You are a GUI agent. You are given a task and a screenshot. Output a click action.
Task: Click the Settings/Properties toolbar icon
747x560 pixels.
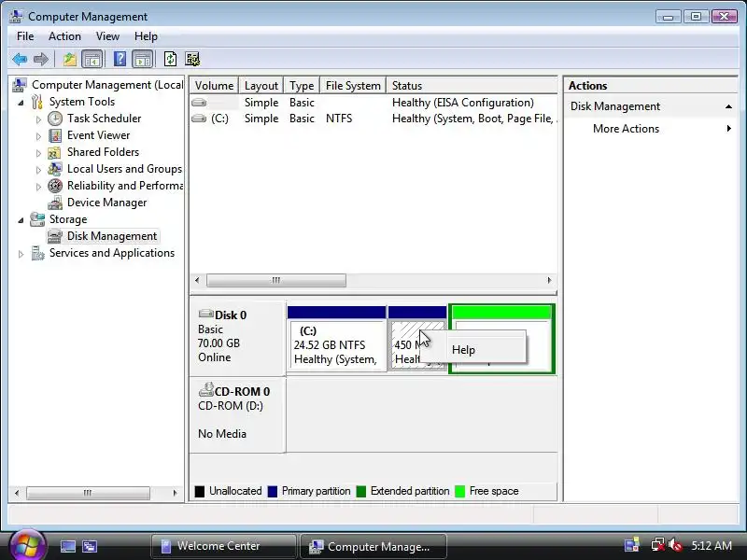[192, 59]
